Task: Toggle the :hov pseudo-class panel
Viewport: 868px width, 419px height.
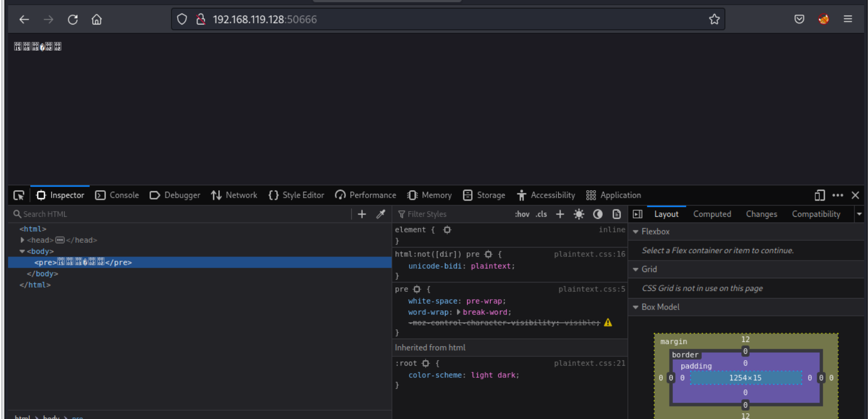Action: [522, 214]
